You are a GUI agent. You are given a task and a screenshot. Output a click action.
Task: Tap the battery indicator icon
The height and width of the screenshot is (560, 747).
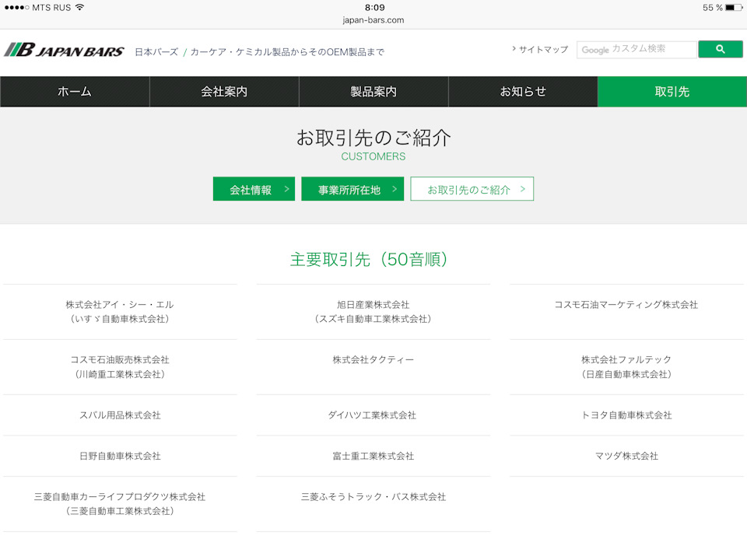click(734, 8)
